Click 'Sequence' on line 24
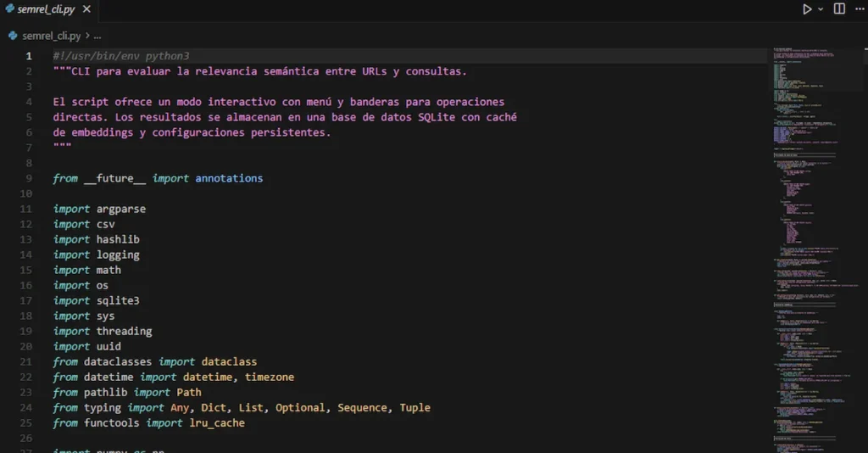868x453 pixels. tap(363, 407)
